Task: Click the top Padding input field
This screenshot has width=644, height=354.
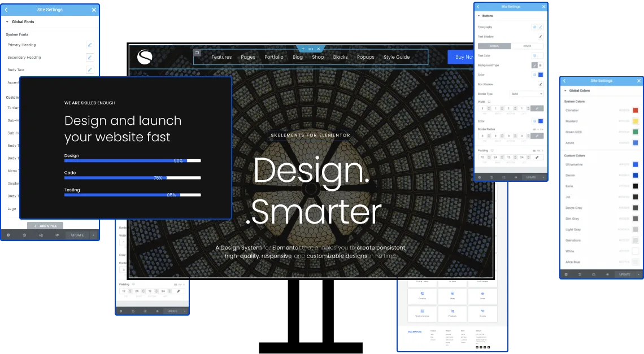Action: pos(482,158)
